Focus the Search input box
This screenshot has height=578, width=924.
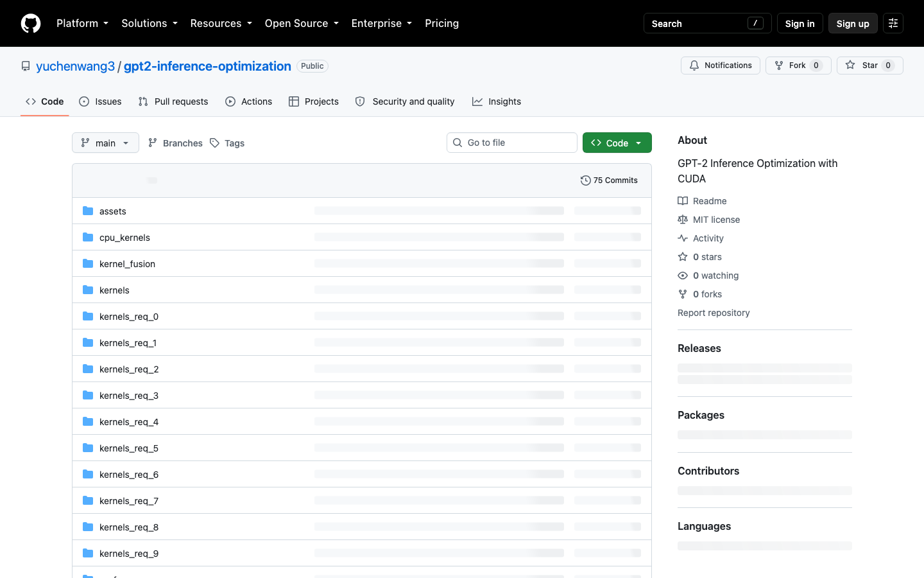(x=707, y=23)
